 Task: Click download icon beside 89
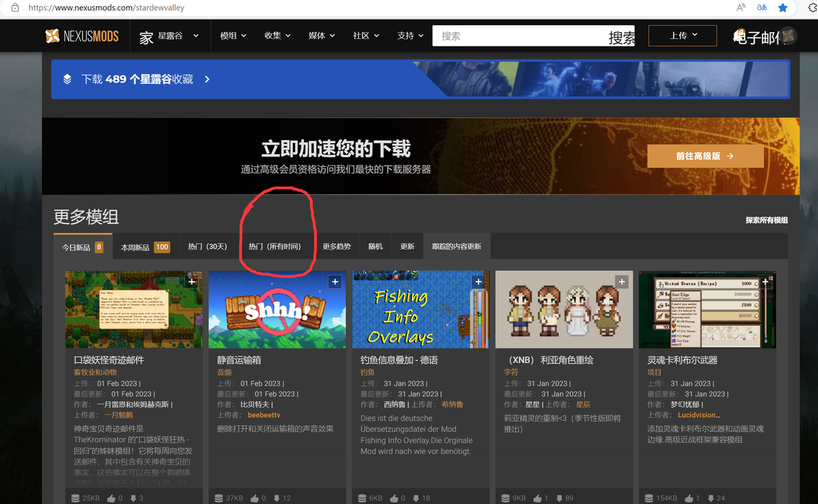[559, 499]
